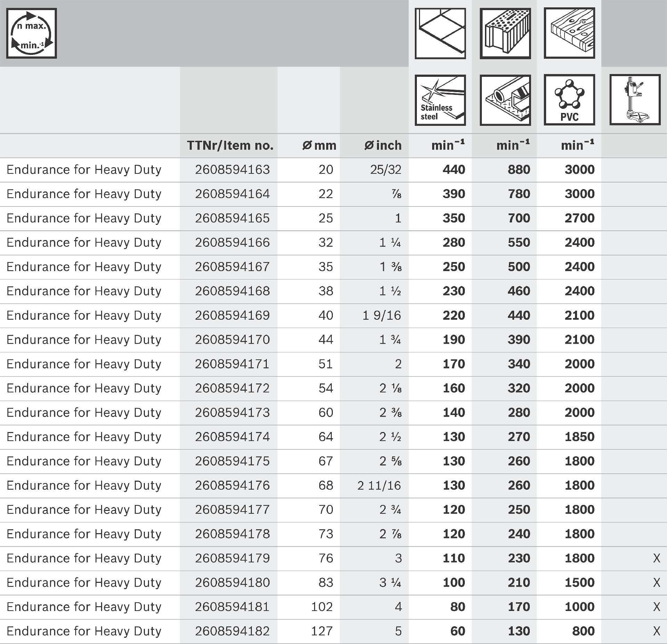Viewport: 667px width, 644px height.
Task: Click the X mark in the 83 mm row
Action: (656, 583)
